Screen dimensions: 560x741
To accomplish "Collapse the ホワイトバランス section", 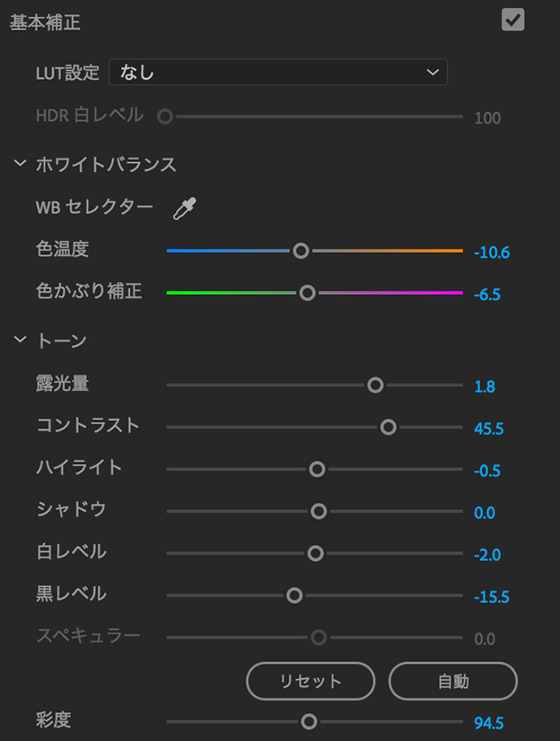I will pos(20,164).
